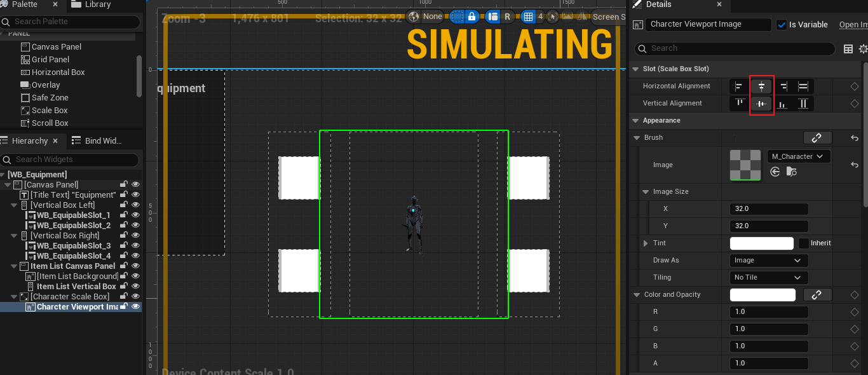
Task: Hide WB_EquipableSlot_1 via eye icon
Action: (135, 215)
